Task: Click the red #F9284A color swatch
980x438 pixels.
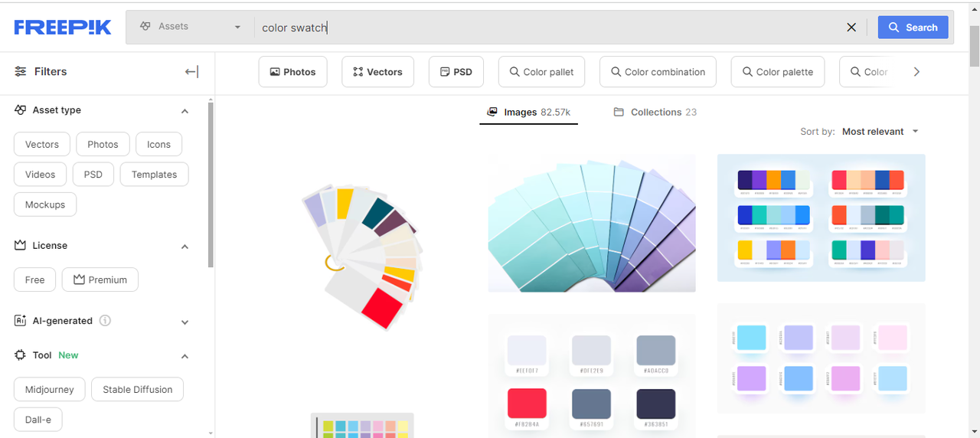Action: (527, 404)
